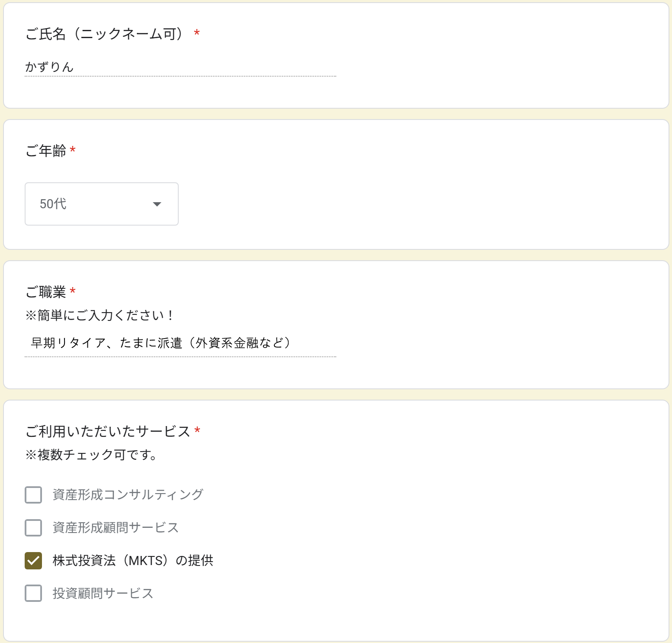Image resolution: width=672 pixels, height=643 pixels.
Task: Click the ご年齢 question title
Action: pyautogui.click(x=46, y=151)
